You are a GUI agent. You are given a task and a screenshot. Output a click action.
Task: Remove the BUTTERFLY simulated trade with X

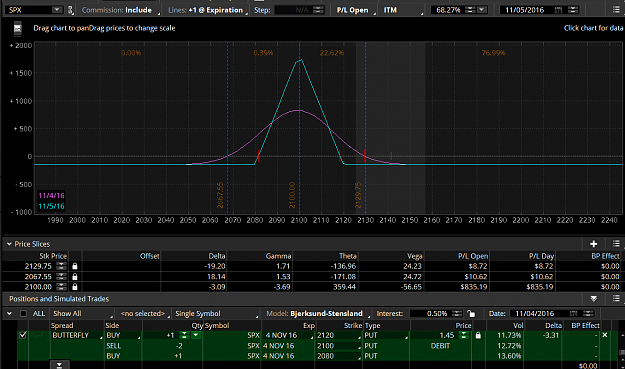pyautogui.click(x=605, y=335)
